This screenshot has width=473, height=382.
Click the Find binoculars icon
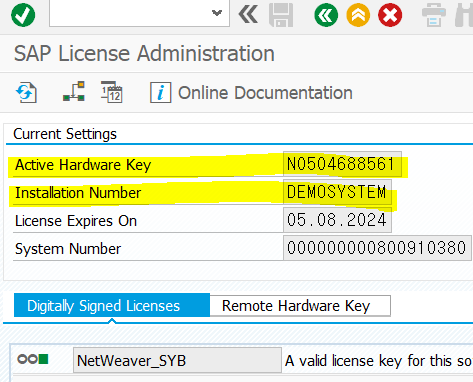(x=464, y=15)
